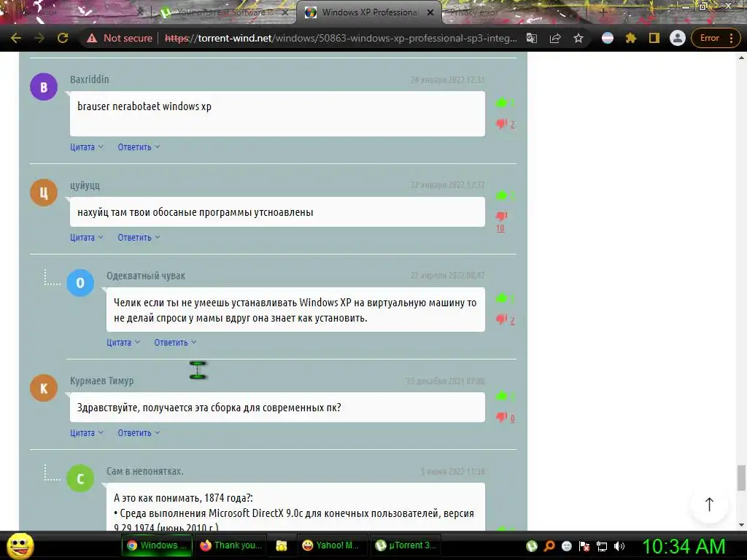Open a new browser tab

[603, 13]
